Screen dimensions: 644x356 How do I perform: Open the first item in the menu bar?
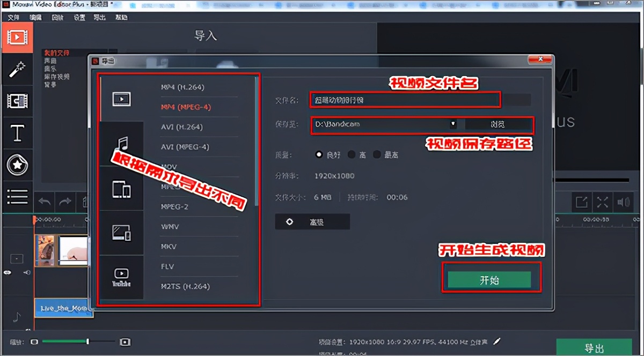[x=13, y=17]
